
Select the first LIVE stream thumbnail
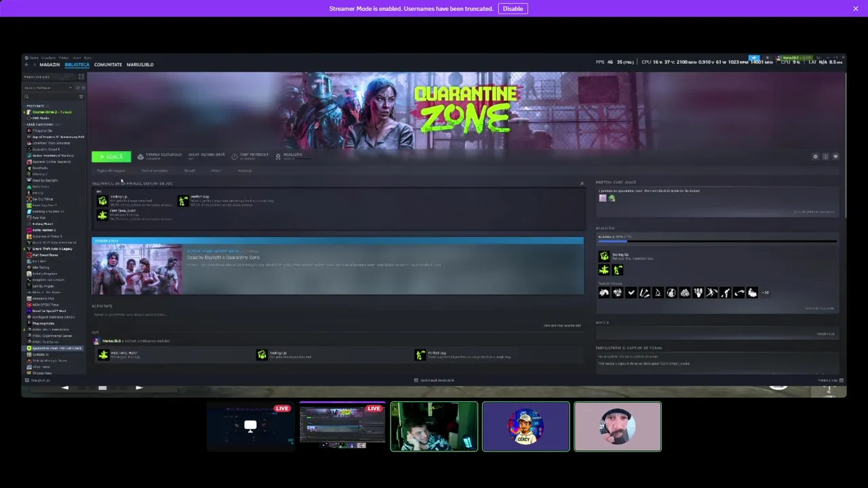pyautogui.click(x=250, y=426)
